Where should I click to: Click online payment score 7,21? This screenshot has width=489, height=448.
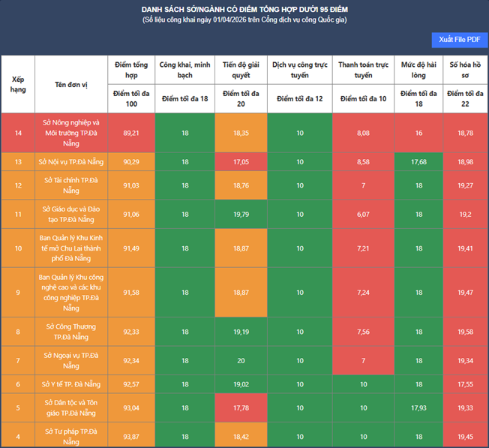pos(363,248)
